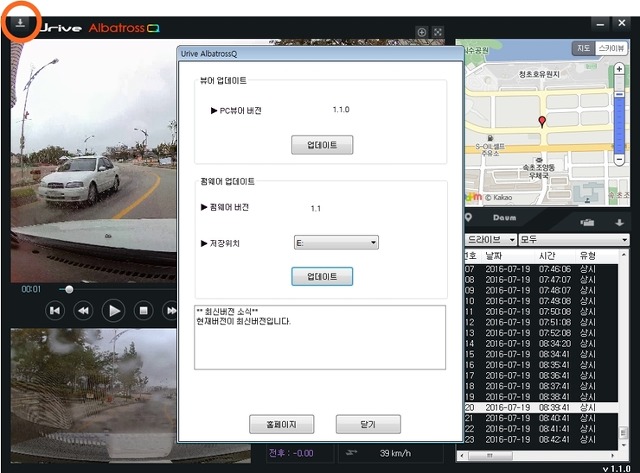Select recording row 08:42:41
This screenshot has height=473, width=640.
click(x=541, y=439)
